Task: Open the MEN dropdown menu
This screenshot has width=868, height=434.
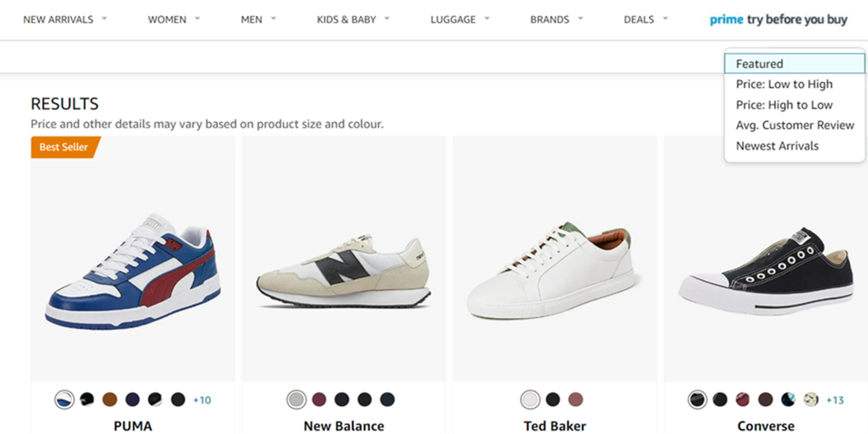Action: pyautogui.click(x=252, y=20)
